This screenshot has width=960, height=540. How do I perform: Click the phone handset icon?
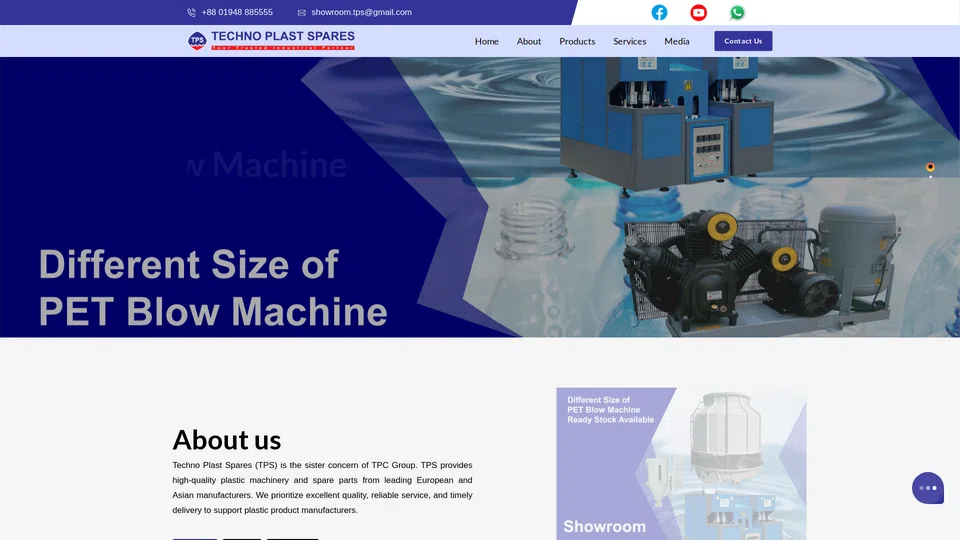click(x=192, y=12)
